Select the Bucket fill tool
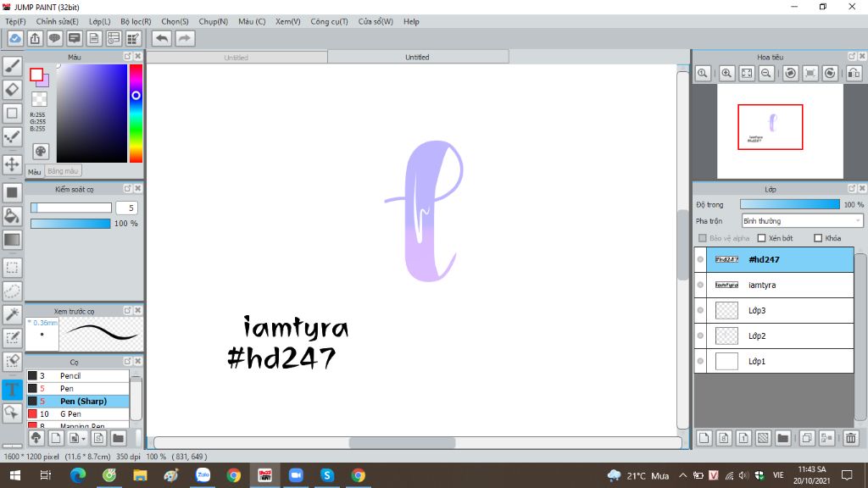 (12, 216)
